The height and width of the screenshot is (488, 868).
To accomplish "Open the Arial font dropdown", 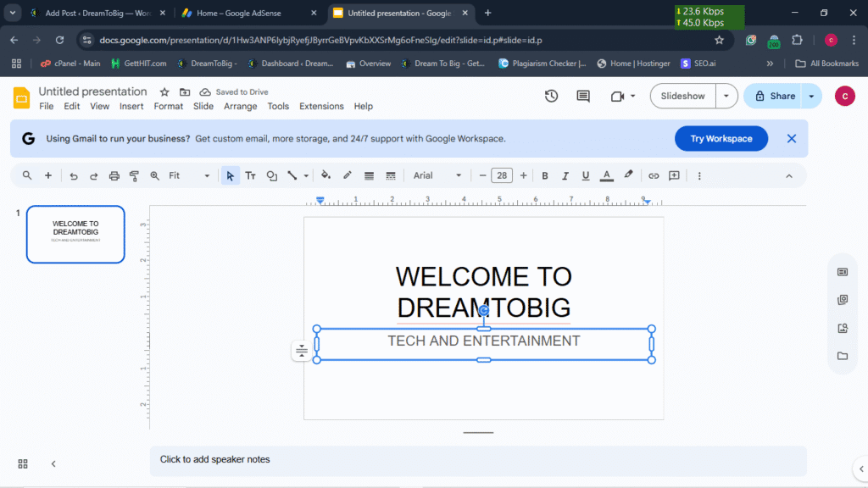I will (x=437, y=175).
